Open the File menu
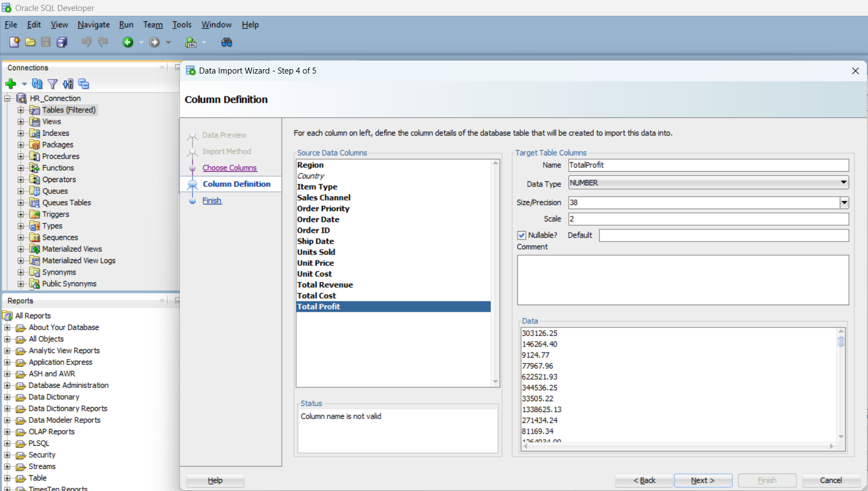This screenshot has height=491, width=868. pyautogui.click(x=11, y=25)
